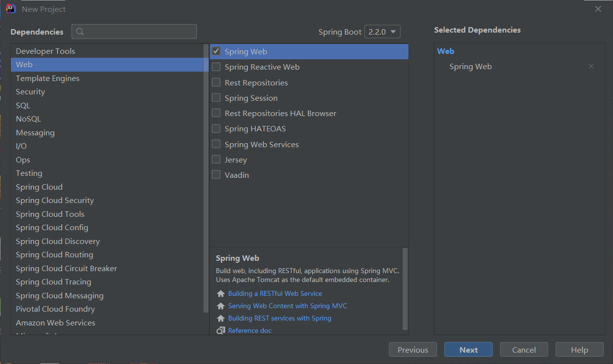Image resolution: width=613 pixels, height=364 pixels.
Task: Click home icon beside Building REST services
Action: [221, 319]
